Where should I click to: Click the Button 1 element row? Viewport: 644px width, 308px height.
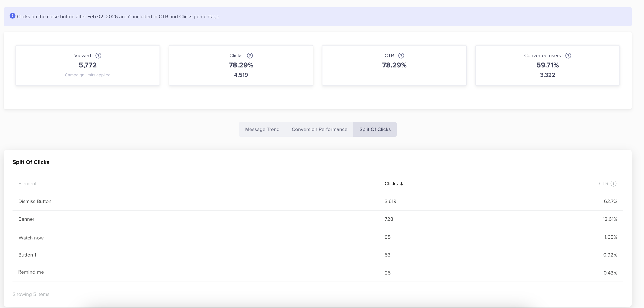(27, 255)
